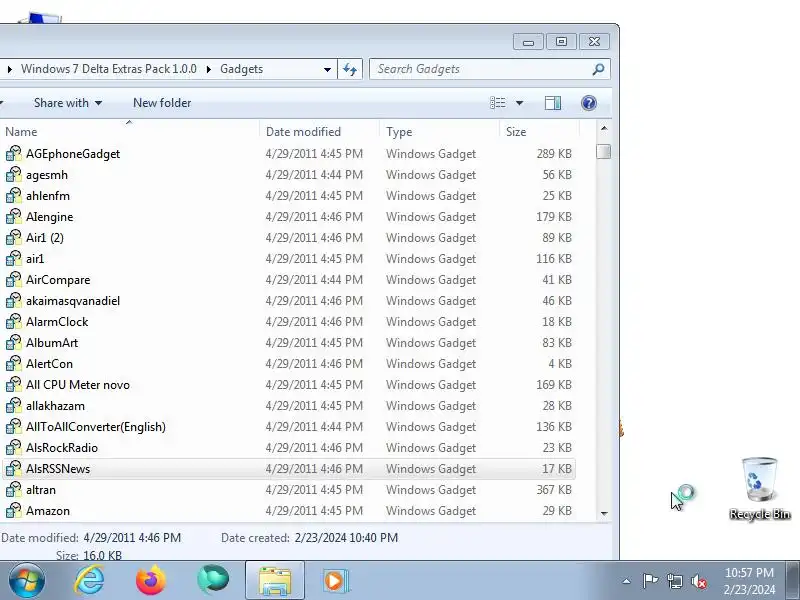Viewport: 800px width, 600px height.
Task: Open the address bar history dropdown
Action: click(327, 69)
